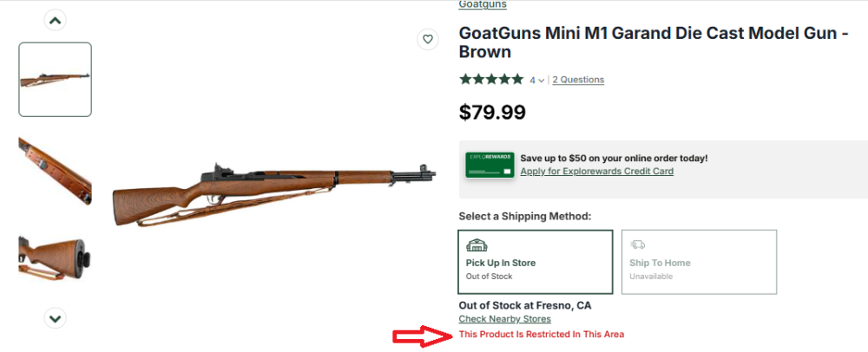Open the 2 Questions link
Screen dimensions: 868x352
578,80
